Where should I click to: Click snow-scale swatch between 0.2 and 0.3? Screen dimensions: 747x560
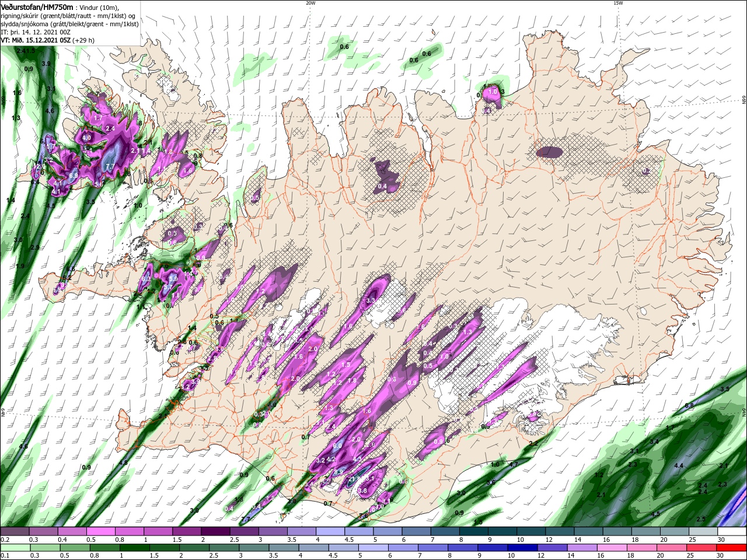15,532
